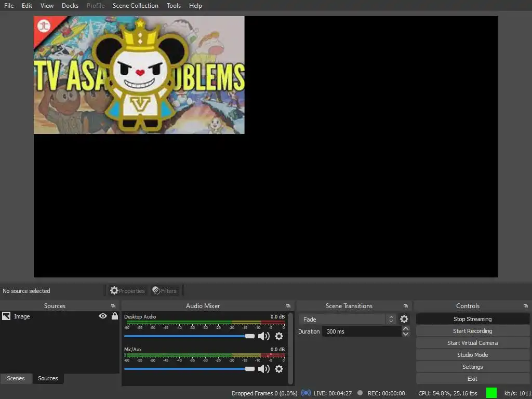Adjust the Mic/Aux volume slider
Image resolution: width=532 pixels, height=399 pixels.
(x=189, y=369)
